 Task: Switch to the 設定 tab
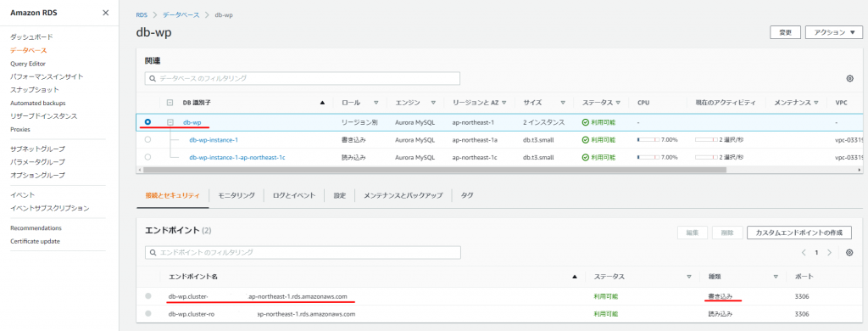[x=339, y=195]
